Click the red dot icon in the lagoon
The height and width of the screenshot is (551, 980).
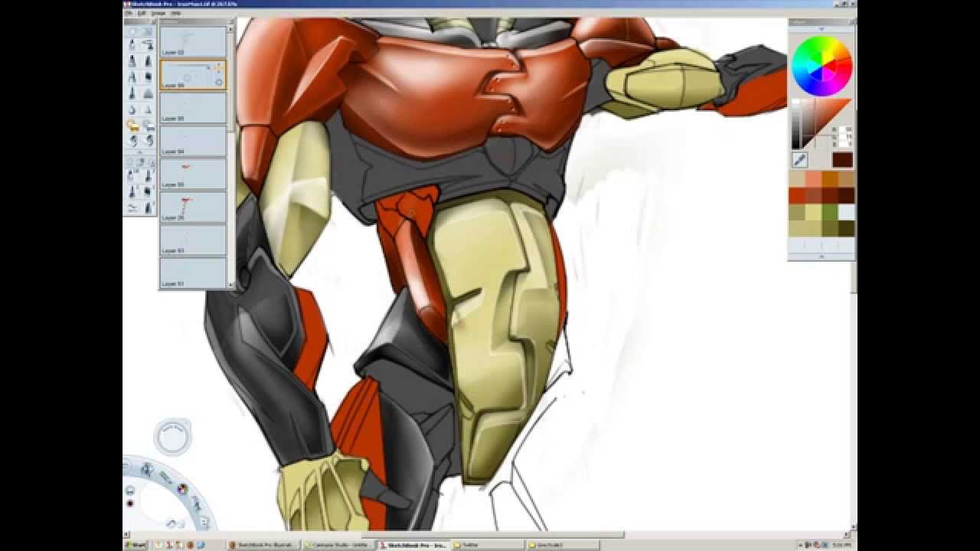pos(129,504)
